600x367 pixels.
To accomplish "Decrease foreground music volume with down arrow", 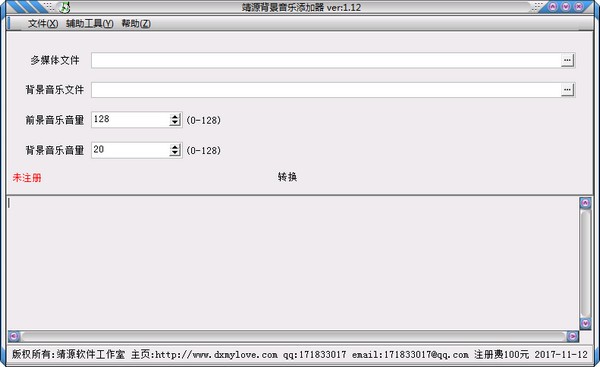I will pos(175,122).
